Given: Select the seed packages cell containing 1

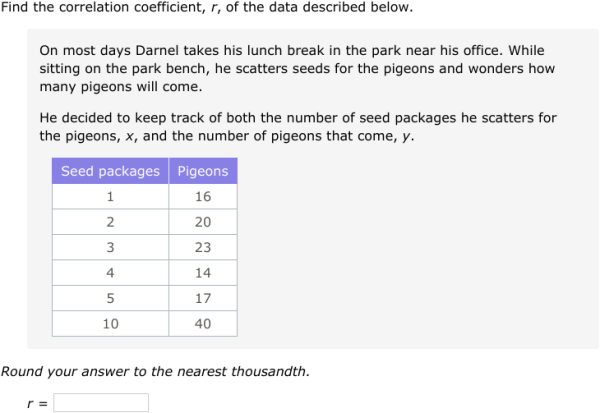Looking at the screenshot, I should (x=110, y=197).
